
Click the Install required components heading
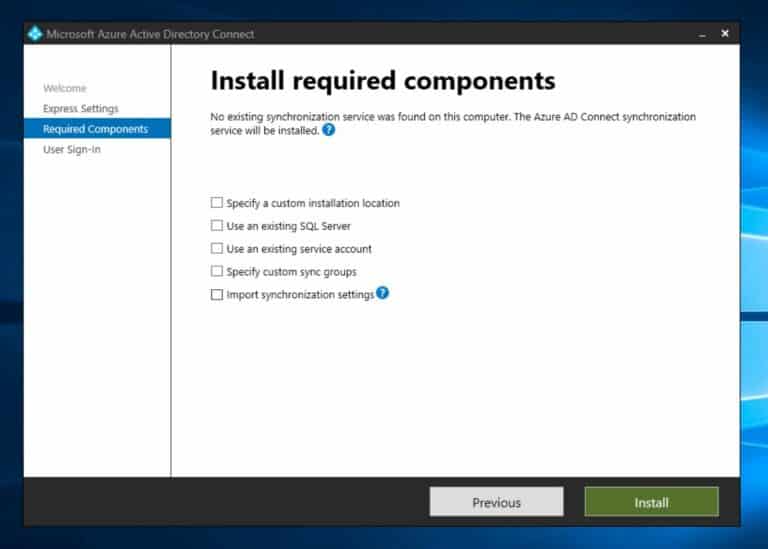pyautogui.click(x=383, y=81)
